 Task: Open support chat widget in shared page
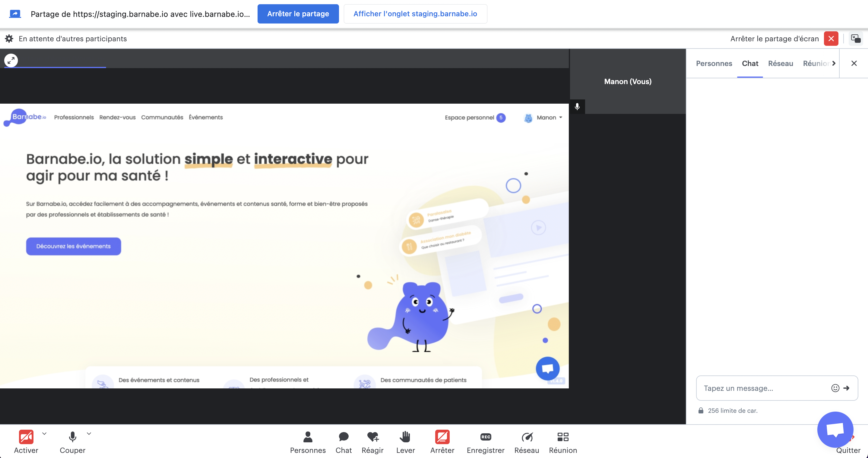548,369
